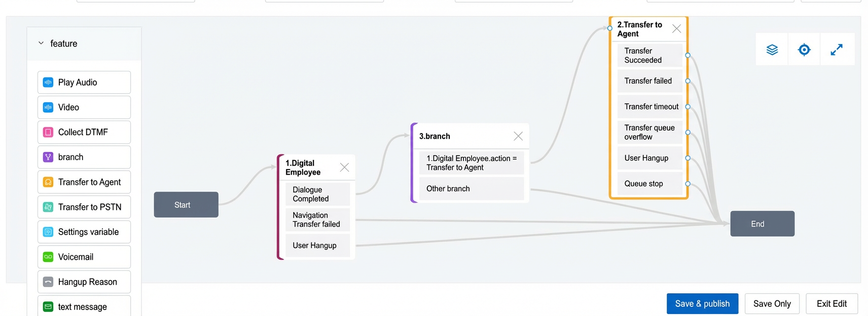Collapse the feature panel chevron
Image resolution: width=868 pixels, height=316 pixels.
(x=41, y=44)
